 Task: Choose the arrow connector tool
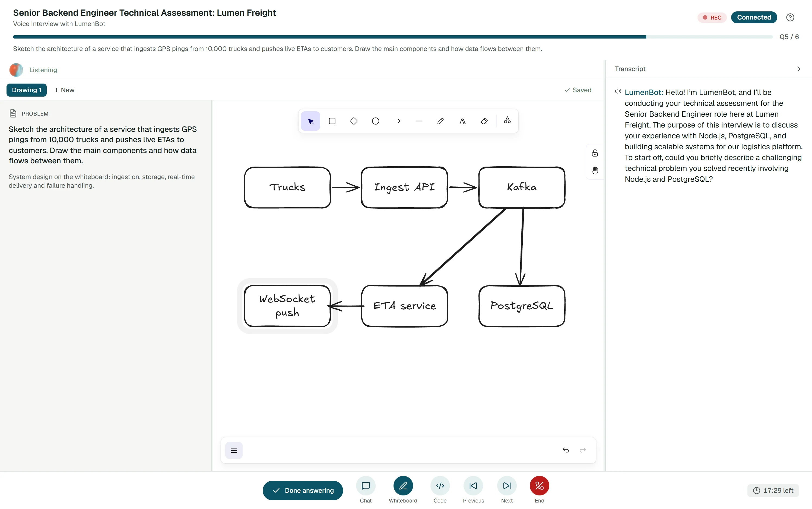397,121
